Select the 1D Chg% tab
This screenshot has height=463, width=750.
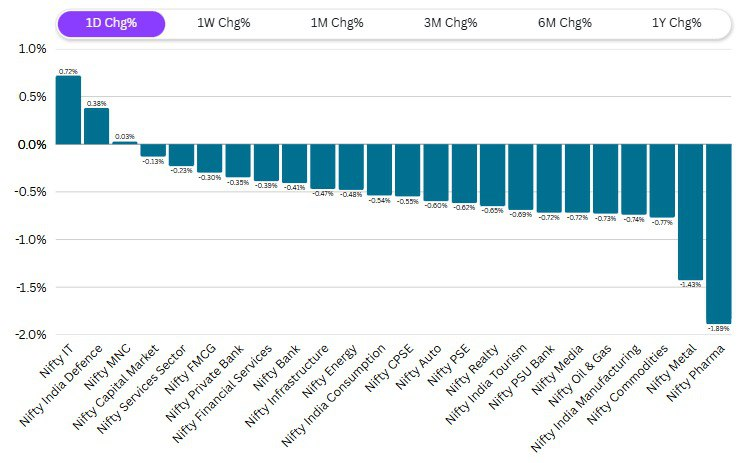tap(110, 24)
